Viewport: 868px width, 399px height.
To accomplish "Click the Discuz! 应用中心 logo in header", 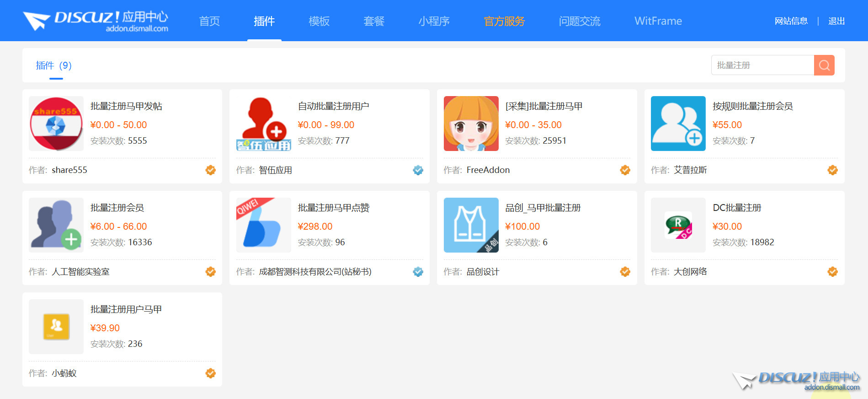I will [x=96, y=21].
